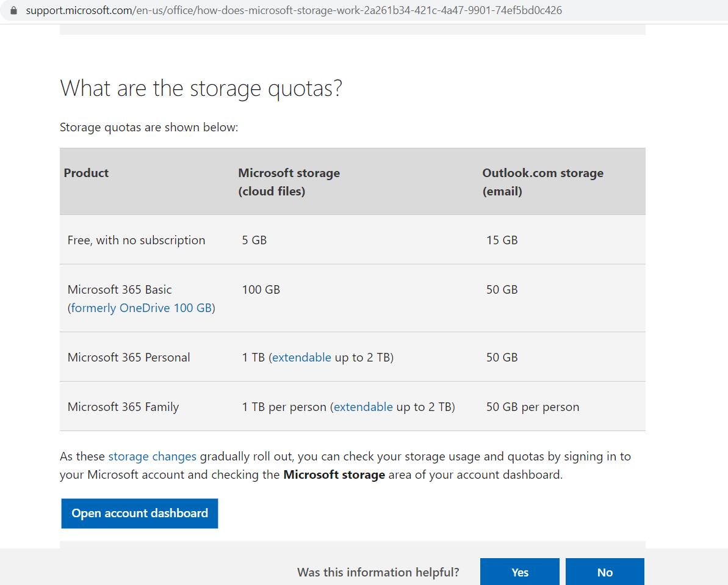Answer 'Yes' to information helpful prompt
Viewport: 728px width, 585px height.
click(519, 572)
